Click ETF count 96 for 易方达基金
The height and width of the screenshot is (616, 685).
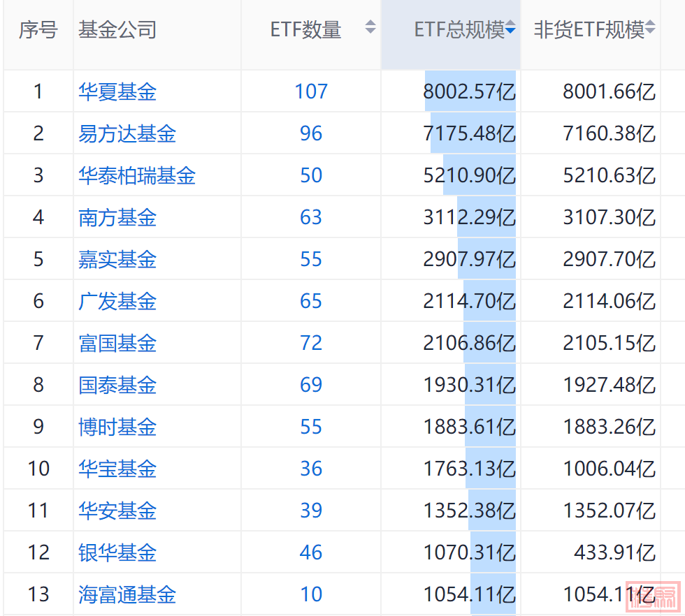point(311,133)
